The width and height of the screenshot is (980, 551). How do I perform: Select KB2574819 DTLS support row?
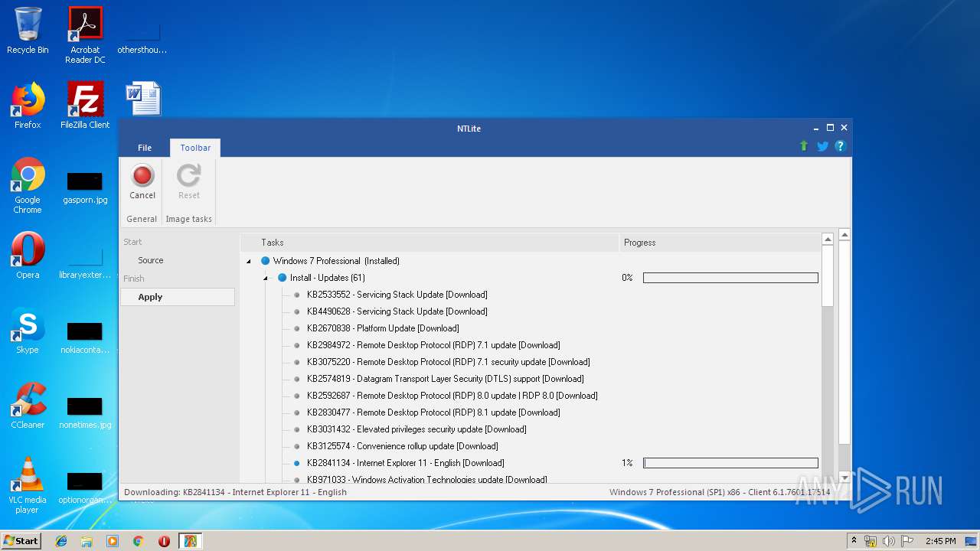pos(445,379)
